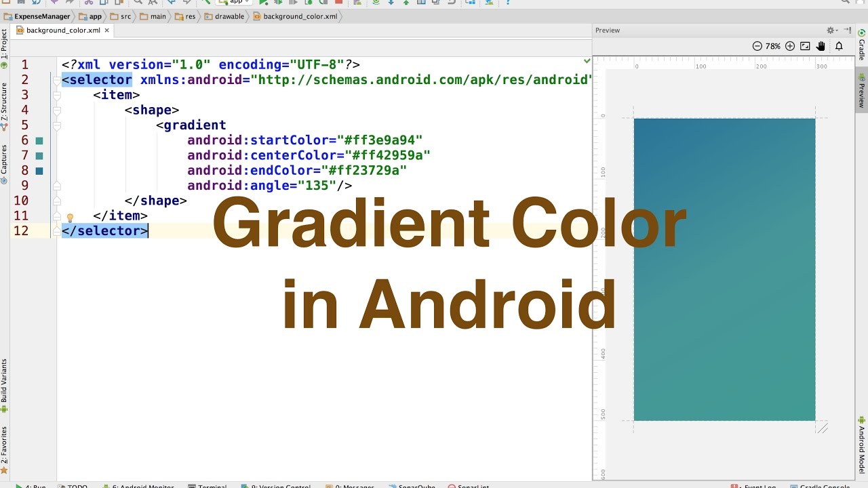The height and width of the screenshot is (488, 868).
Task: Collapse the shape tag fold on line 4
Action: [x=57, y=110]
